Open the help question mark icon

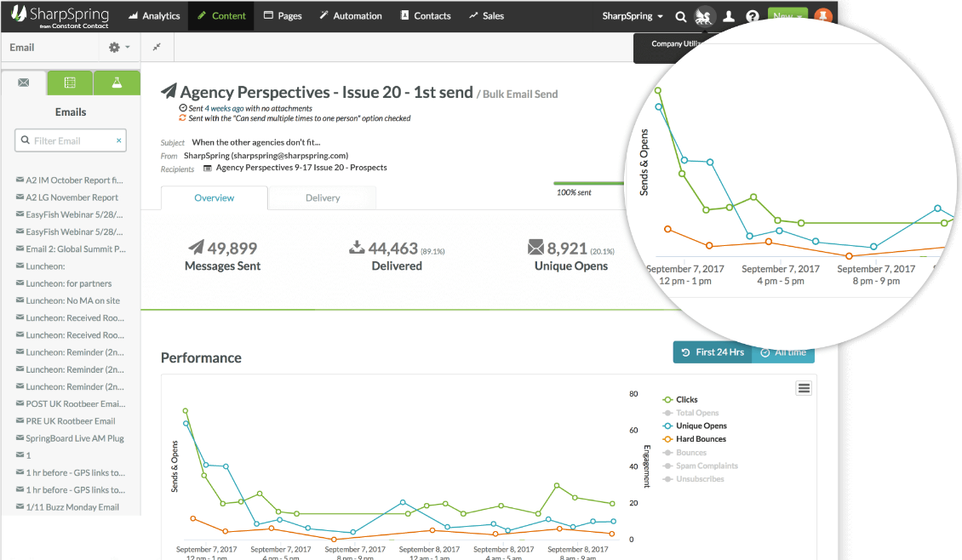click(752, 16)
